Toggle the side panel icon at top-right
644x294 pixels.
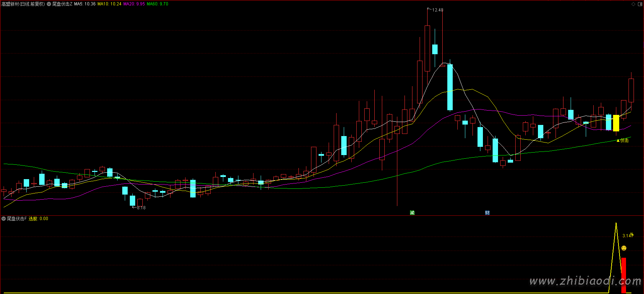pyautogui.click(x=640, y=4)
